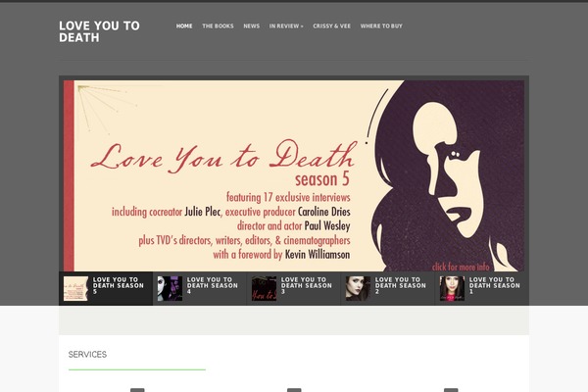
Task: Select Love You To Death Season 5 slide label
Action: pos(119,285)
